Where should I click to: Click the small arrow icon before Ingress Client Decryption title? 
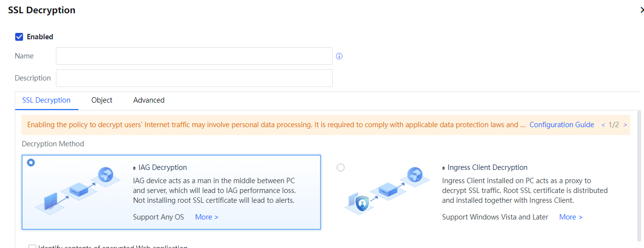444,168
